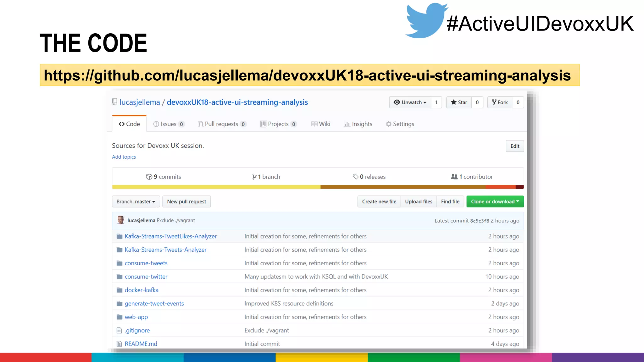Screen dimensions: 644x362
Task: Click the branch icon beside 1 branch
Action: click(254, 177)
